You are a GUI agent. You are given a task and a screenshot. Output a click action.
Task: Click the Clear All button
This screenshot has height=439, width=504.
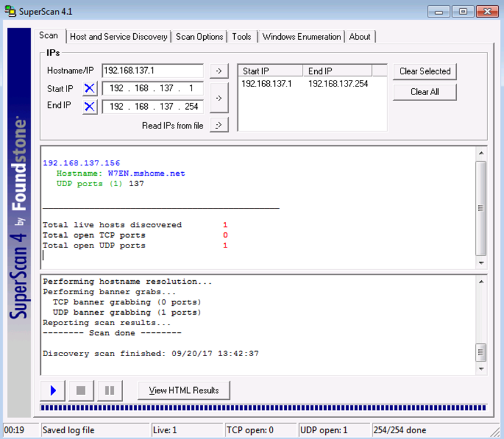tap(425, 92)
